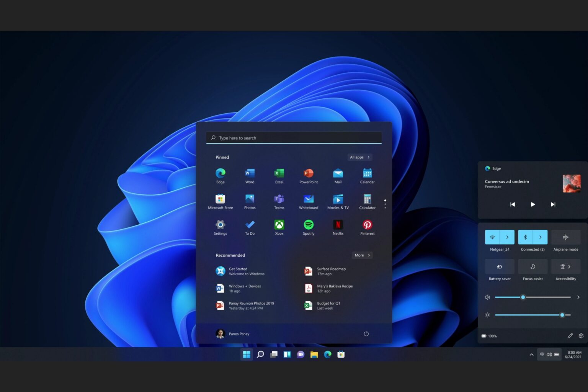Open Budget for Q1 spreadsheet
The image size is (588, 392).
click(x=322, y=305)
